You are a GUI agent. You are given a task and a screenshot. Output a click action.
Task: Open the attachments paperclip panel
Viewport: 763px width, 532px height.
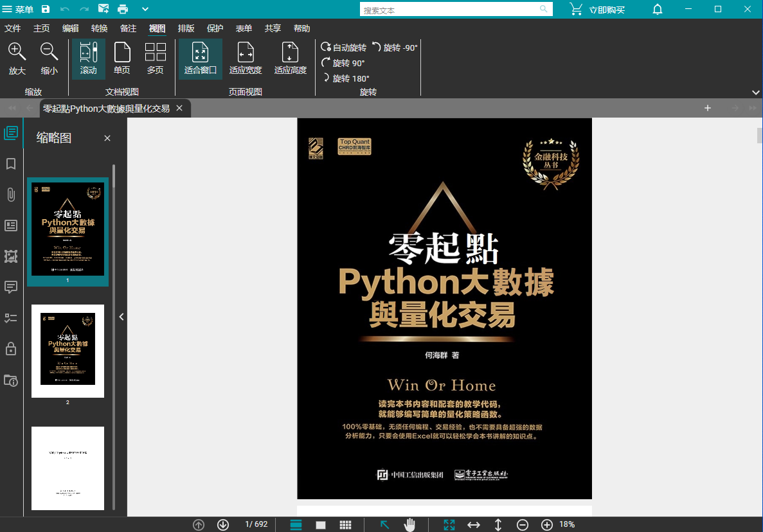pos(11,195)
